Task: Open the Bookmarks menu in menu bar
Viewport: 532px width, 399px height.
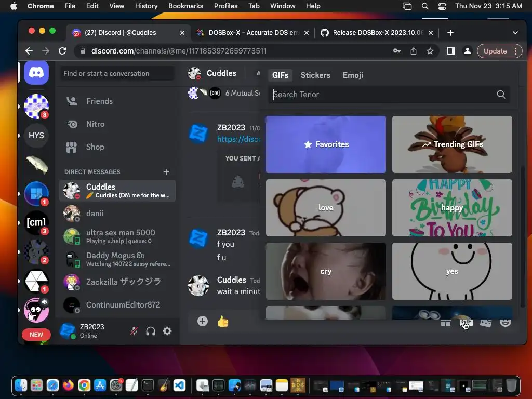Action: click(185, 6)
